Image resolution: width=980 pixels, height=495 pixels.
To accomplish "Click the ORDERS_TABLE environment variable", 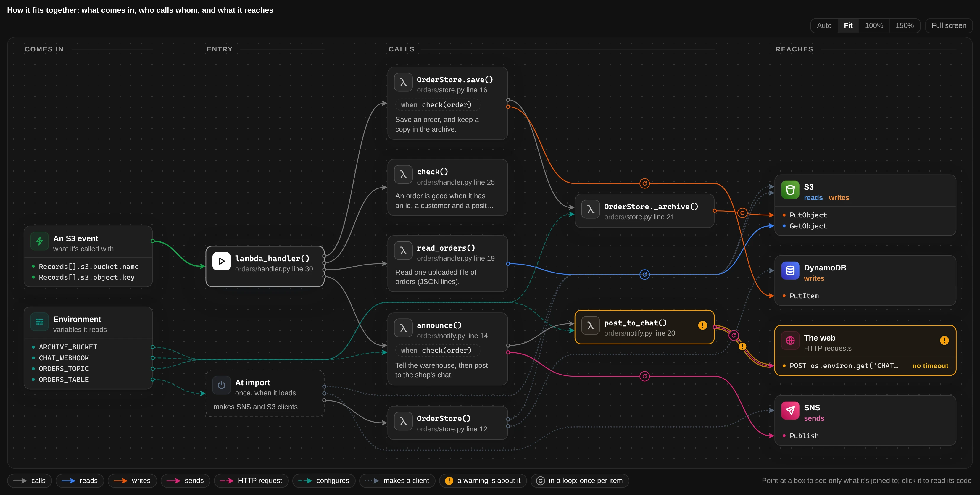I will tap(64, 380).
